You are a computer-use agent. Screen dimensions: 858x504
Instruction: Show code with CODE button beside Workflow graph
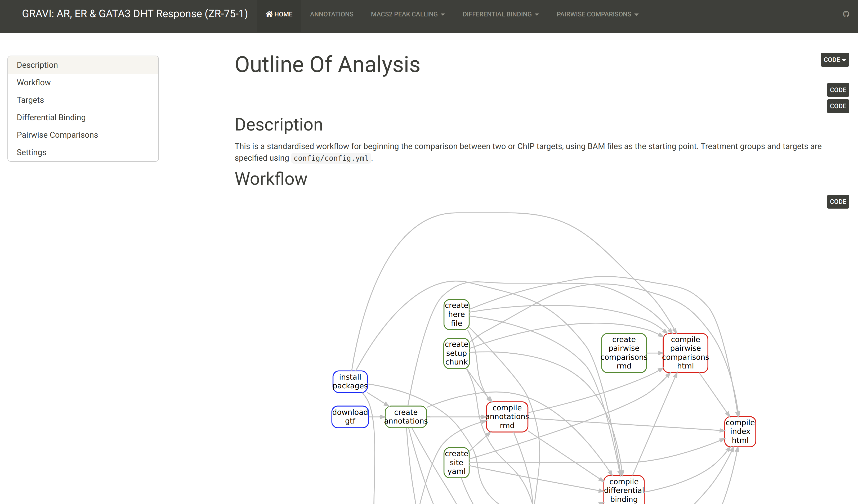coord(838,201)
